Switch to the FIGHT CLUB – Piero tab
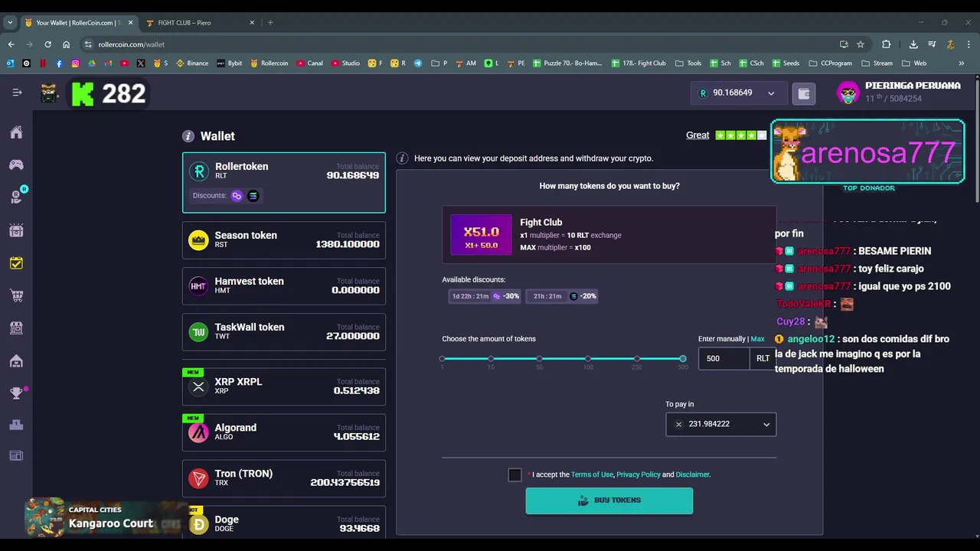The image size is (980, 551). (x=199, y=22)
